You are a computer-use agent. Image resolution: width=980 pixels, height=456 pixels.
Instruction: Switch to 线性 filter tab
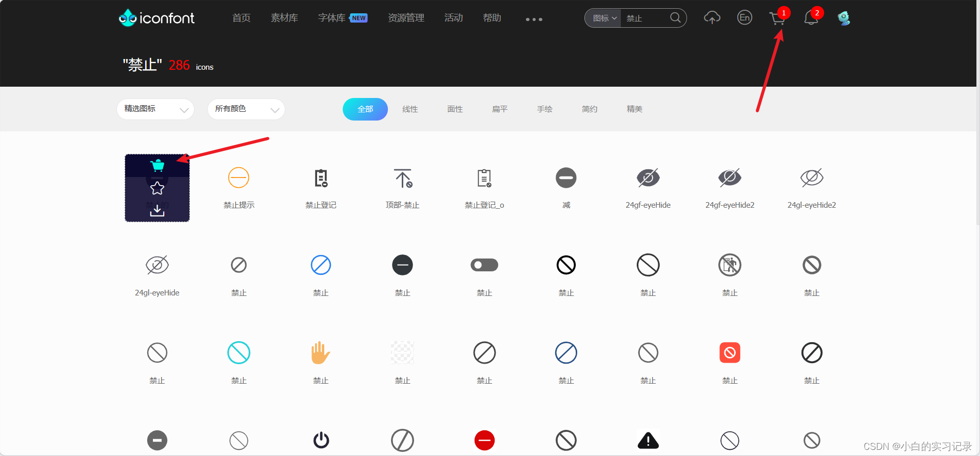click(x=410, y=109)
